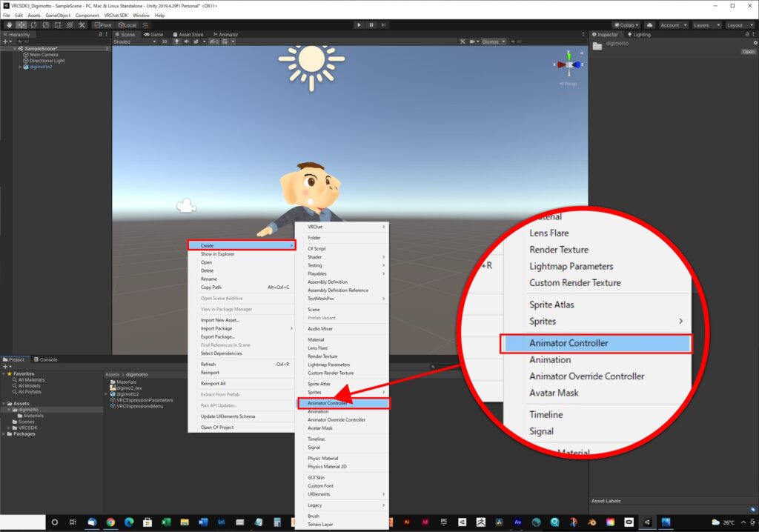The height and width of the screenshot is (532, 759).
Task: Select the Rect transform tool
Action: coord(58,24)
